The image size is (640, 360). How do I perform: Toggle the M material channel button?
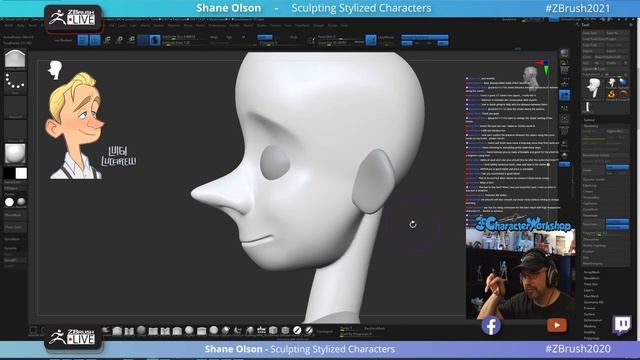tap(244, 37)
